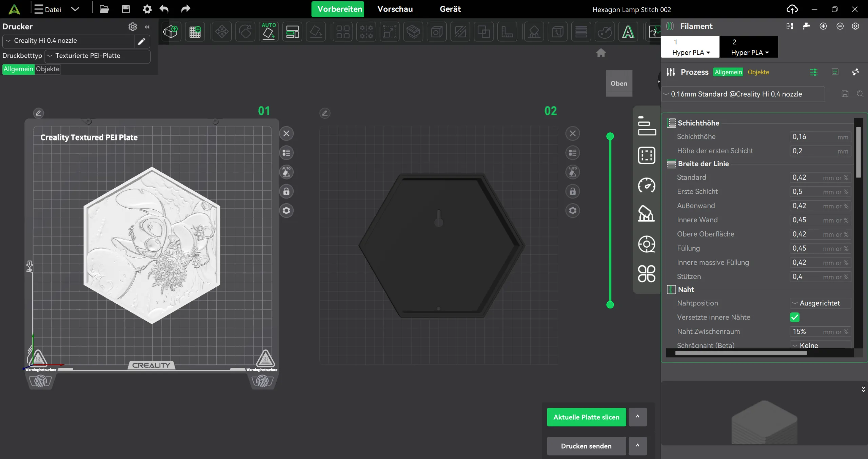Edit the Creality Hi nozzle preset

(x=141, y=41)
